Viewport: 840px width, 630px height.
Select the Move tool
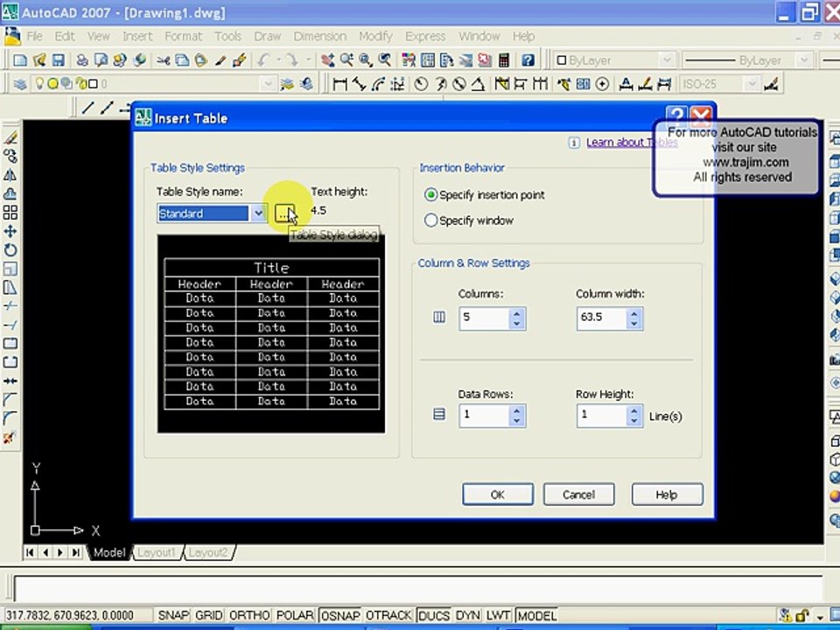10,231
